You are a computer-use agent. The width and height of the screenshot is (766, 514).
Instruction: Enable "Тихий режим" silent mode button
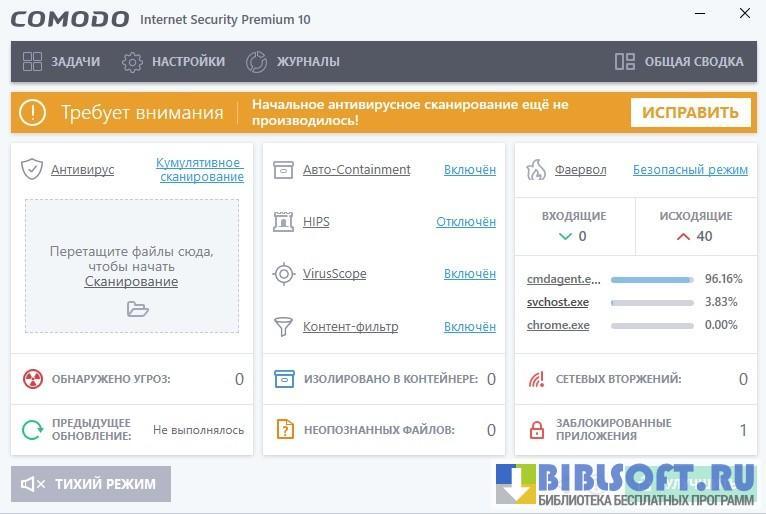(91, 484)
